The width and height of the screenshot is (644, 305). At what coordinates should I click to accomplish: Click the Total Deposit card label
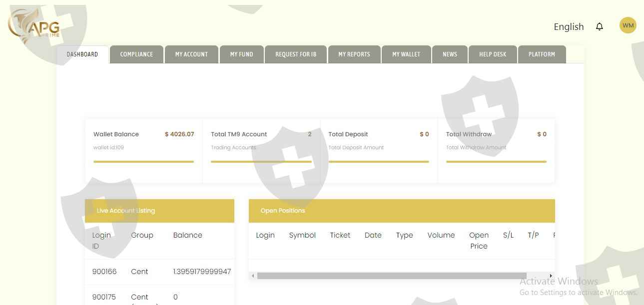[348, 134]
